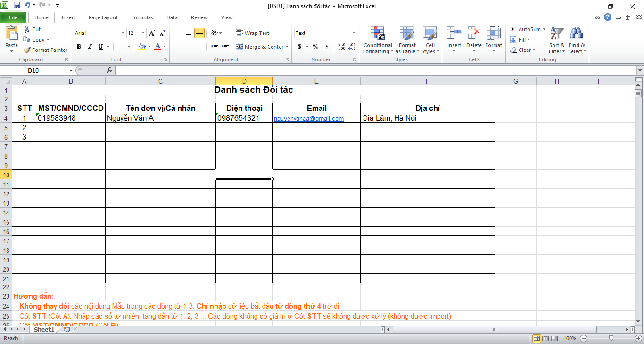Click the Increase Decimal icon

click(342, 47)
